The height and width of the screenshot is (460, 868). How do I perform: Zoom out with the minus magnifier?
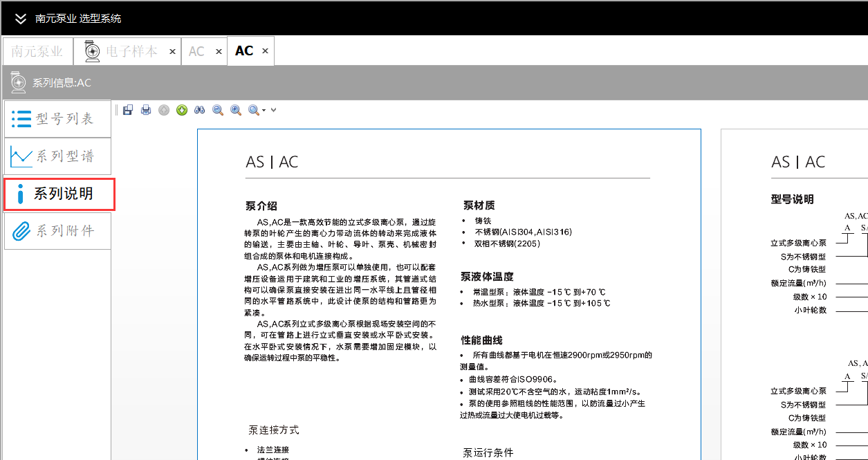218,110
